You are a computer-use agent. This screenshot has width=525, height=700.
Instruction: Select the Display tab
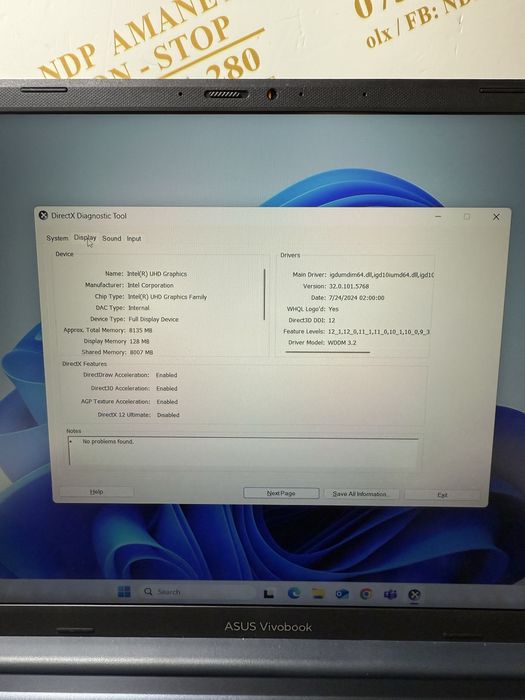coord(85,238)
